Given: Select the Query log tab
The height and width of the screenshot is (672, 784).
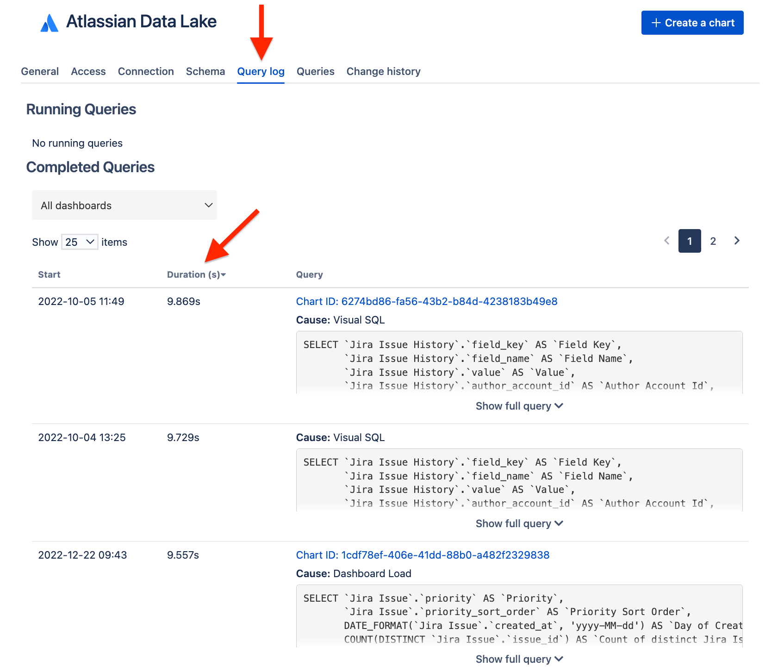Looking at the screenshot, I should click(261, 71).
